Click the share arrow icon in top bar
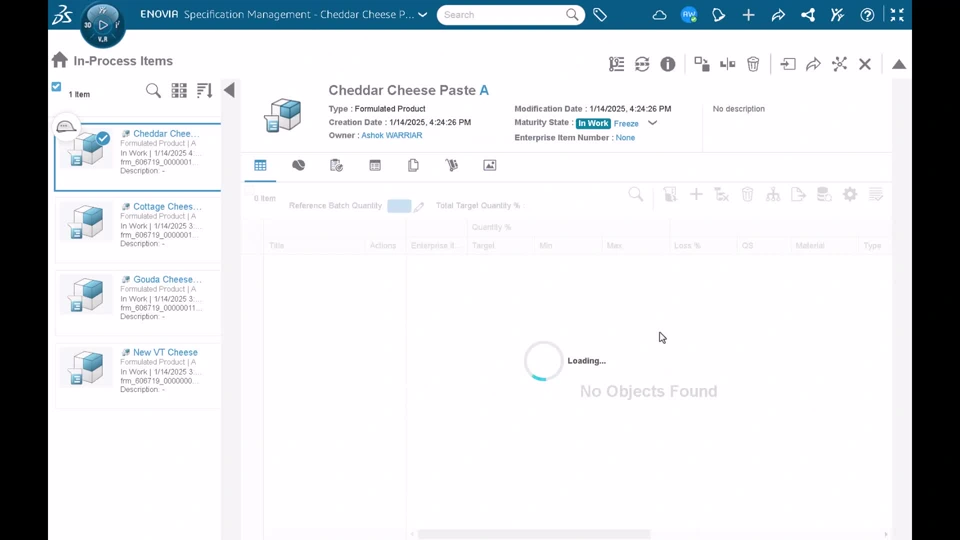Image resolution: width=960 pixels, height=540 pixels. (778, 15)
